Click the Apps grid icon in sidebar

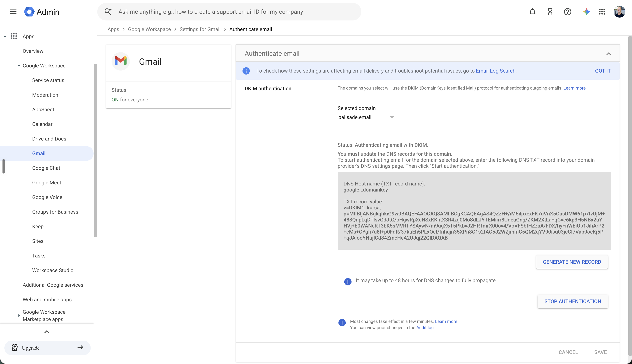14,36
